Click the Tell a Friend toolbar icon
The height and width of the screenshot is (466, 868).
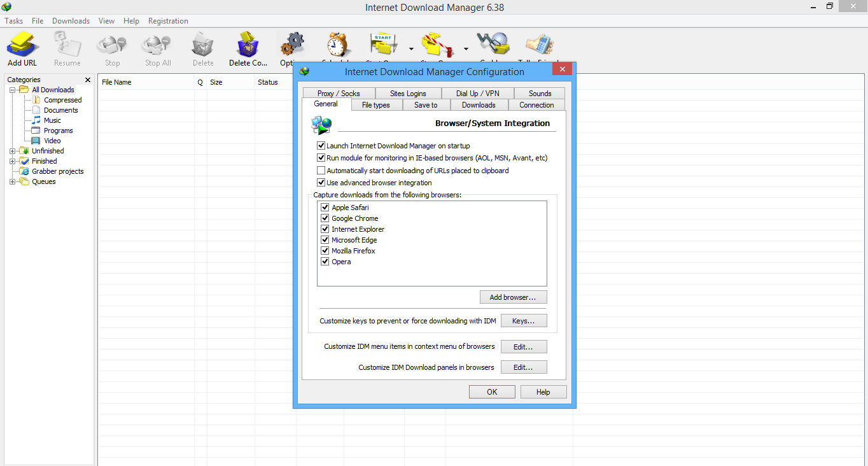pyautogui.click(x=539, y=45)
